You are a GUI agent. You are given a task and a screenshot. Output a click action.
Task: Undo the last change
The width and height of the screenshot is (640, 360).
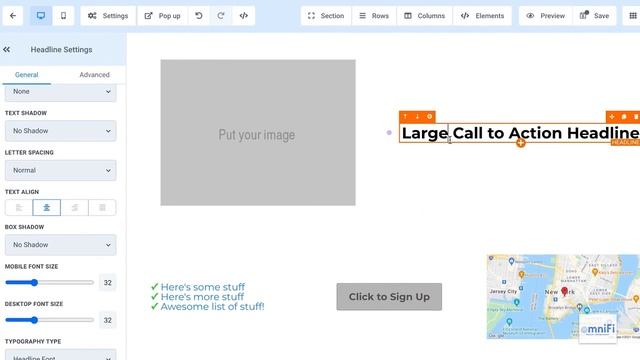199,16
